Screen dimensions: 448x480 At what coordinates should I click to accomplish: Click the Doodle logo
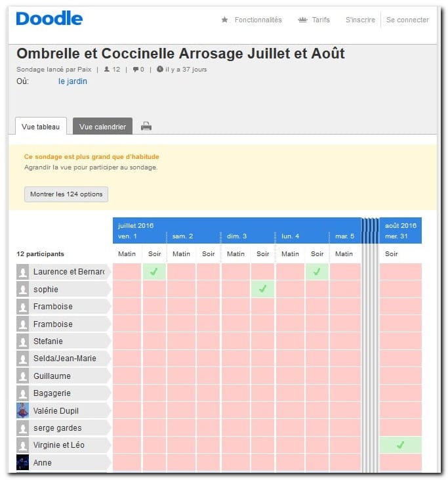(49, 18)
